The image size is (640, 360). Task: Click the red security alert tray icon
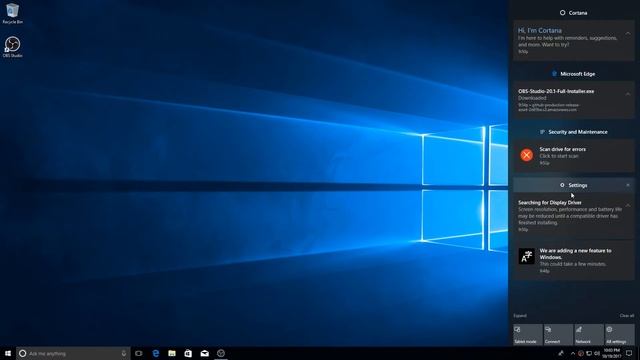(581, 353)
